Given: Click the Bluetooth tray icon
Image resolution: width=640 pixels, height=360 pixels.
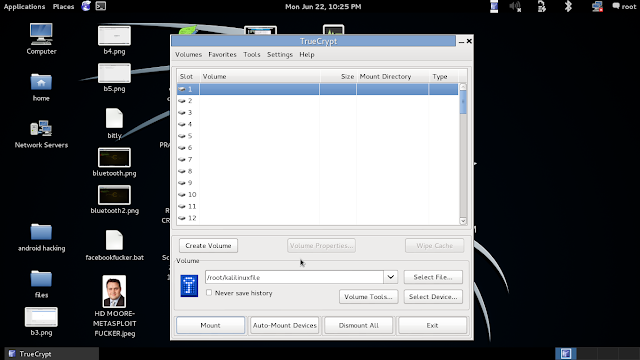Looking at the screenshot, I should coord(568,7).
